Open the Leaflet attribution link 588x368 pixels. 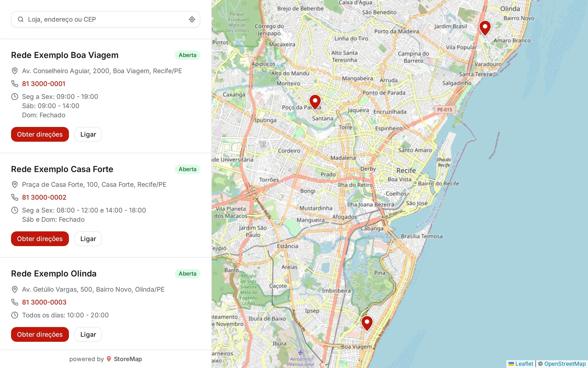[x=521, y=364]
